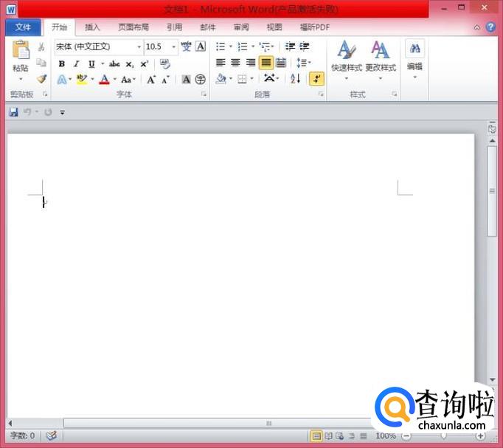503x448 pixels.
Task: Open the File tab
Action: point(23,27)
